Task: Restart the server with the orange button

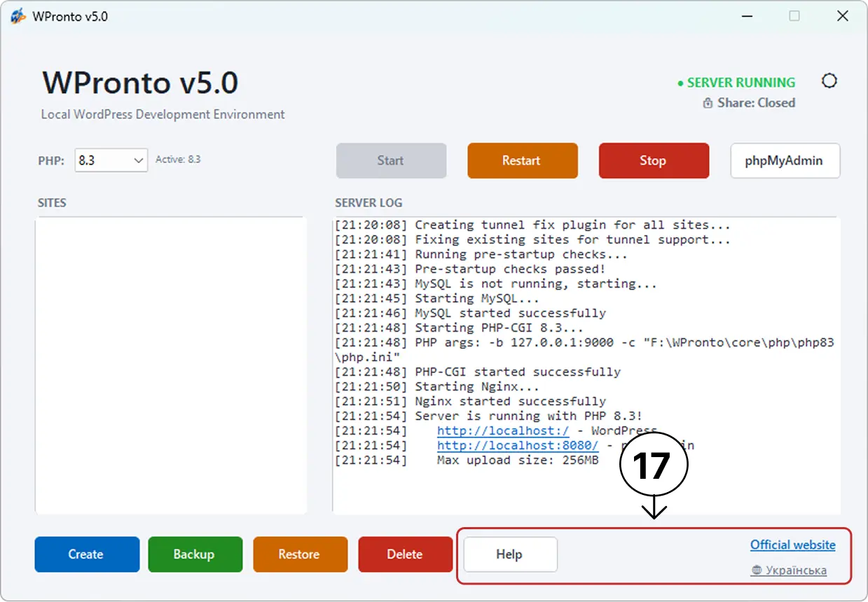Action: point(523,160)
